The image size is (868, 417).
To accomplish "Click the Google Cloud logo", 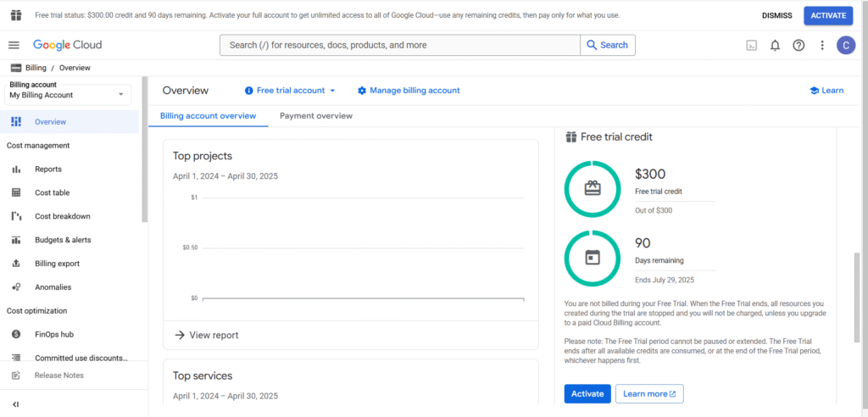I will [x=68, y=46].
